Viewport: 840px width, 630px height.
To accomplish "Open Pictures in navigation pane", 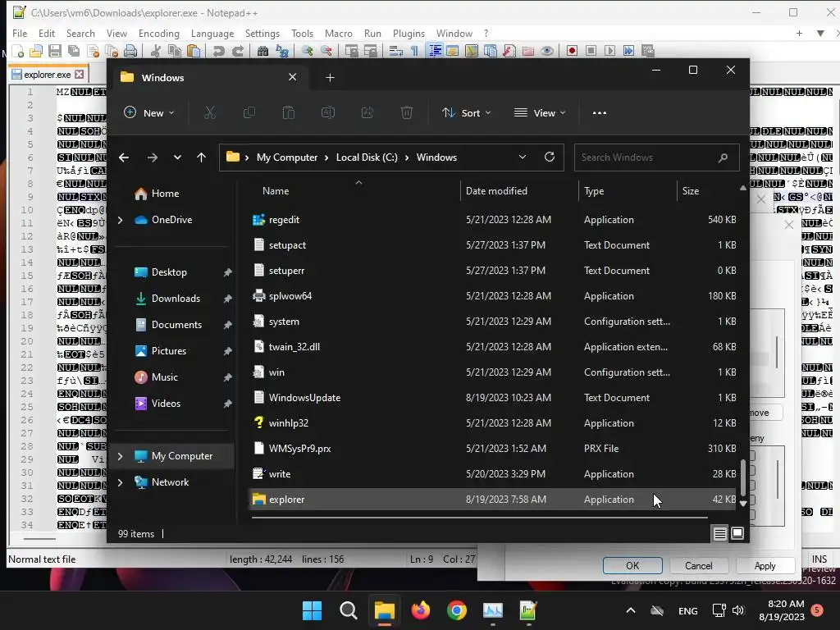I will [x=169, y=351].
